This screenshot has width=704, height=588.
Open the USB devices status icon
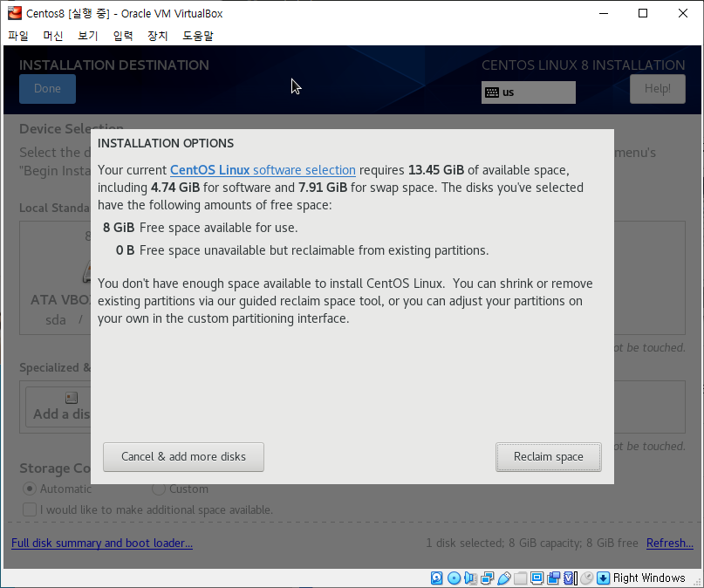(x=503, y=578)
